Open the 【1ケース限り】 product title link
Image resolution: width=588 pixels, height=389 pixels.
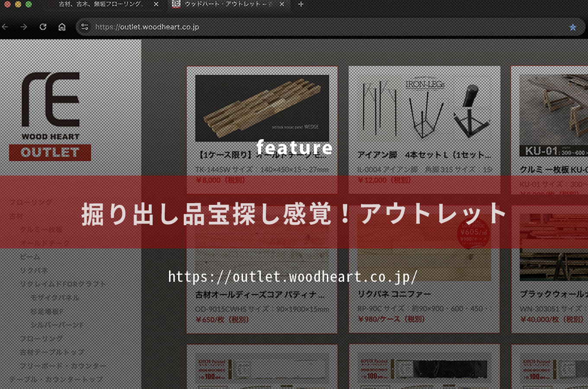pos(262,155)
